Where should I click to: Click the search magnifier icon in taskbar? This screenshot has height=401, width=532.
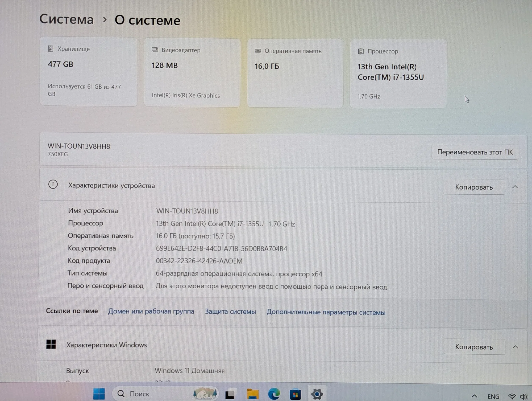(121, 394)
